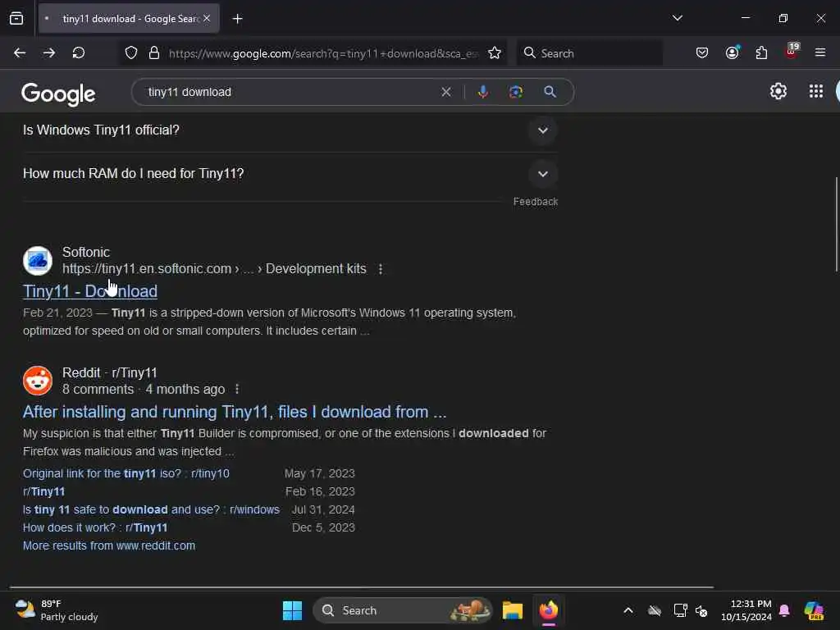The height and width of the screenshot is (630, 840).
Task: Open 'Tiny11 - Download' Softonic result
Action: click(90, 291)
